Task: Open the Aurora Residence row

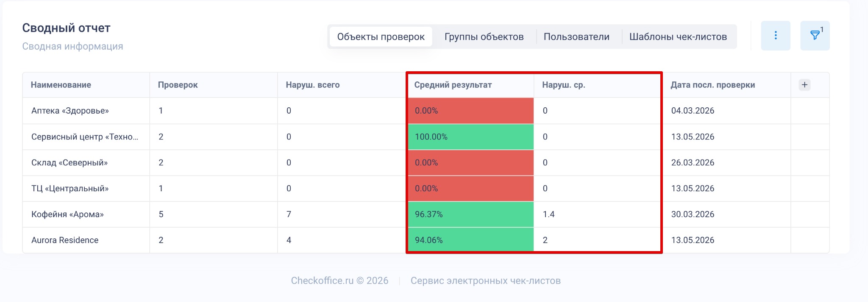Action: click(426, 240)
